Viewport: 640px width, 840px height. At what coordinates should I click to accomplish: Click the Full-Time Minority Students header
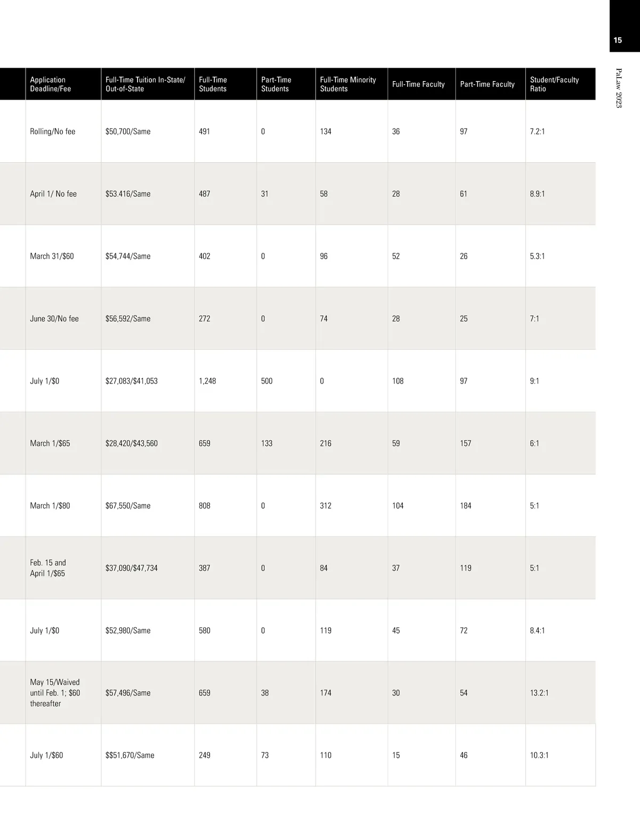click(348, 84)
